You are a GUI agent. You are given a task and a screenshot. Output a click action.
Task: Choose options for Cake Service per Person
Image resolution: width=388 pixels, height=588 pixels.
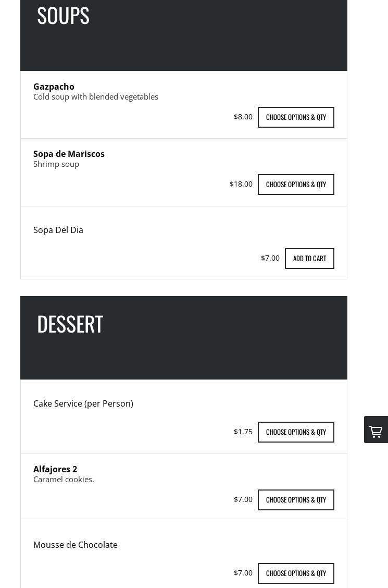pyautogui.click(x=296, y=432)
